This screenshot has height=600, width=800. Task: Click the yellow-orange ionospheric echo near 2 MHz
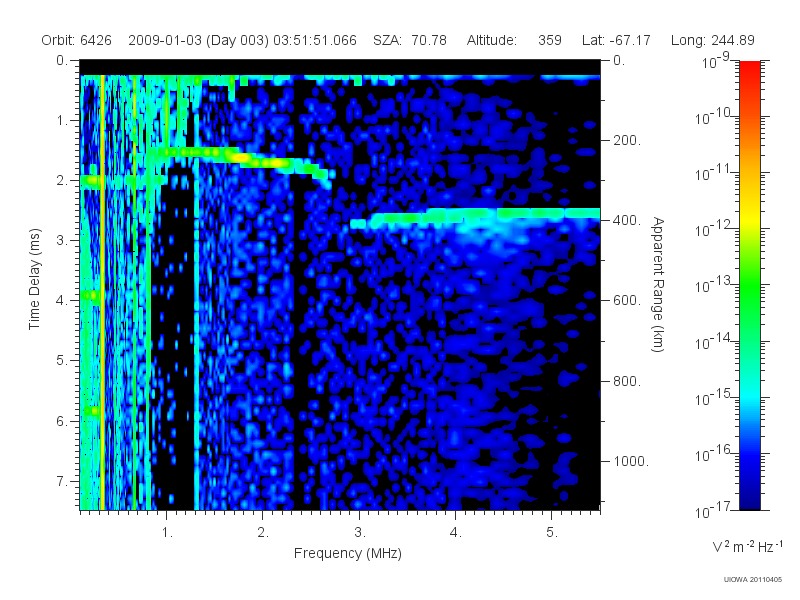(x=255, y=159)
